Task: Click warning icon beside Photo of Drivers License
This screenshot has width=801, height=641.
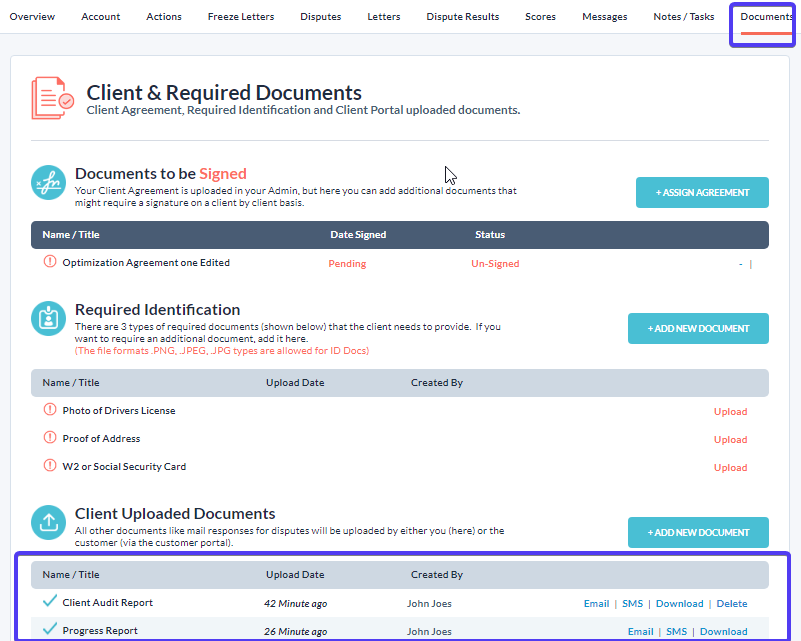Action: (x=50, y=410)
